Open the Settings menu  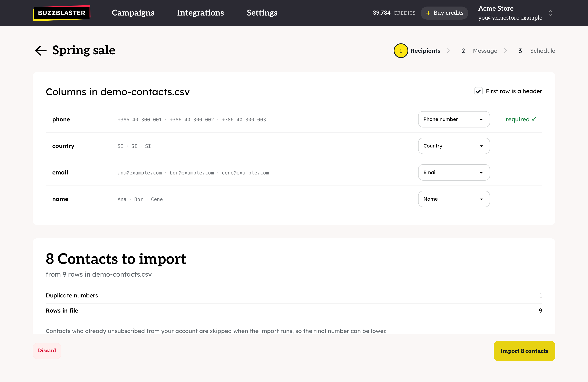(262, 13)
